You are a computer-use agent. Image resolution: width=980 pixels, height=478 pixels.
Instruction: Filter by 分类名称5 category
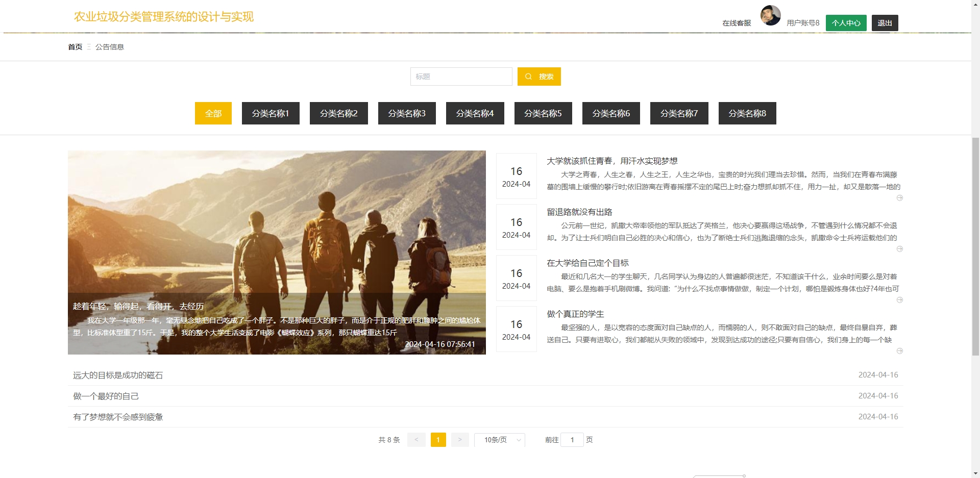543,113
